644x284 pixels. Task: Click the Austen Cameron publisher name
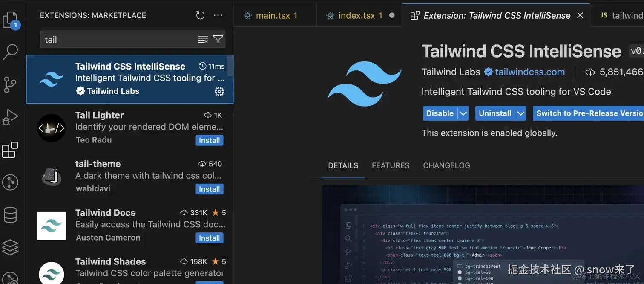(x=108, y=238)
